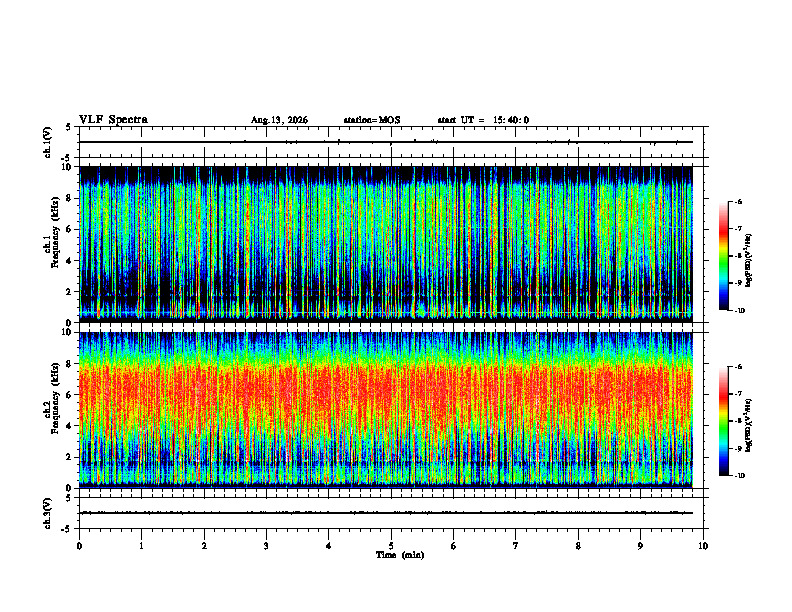This screenshot has width=792, height=612.
Task: Click the red band in the ch.2 spectrogram
Action: [386, 391]
